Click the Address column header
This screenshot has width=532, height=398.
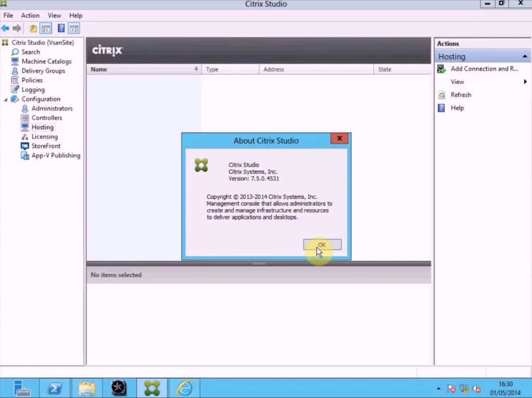pyautogui.click(x=274, y=69)
